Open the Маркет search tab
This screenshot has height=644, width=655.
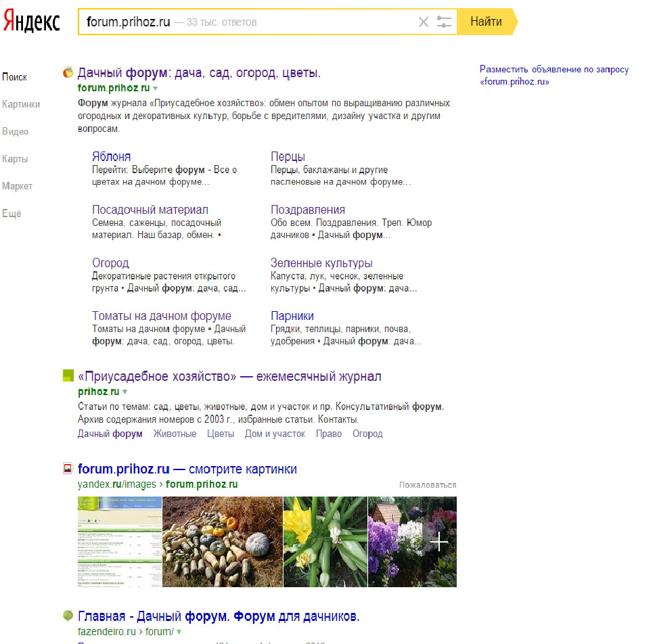(17, 186)
